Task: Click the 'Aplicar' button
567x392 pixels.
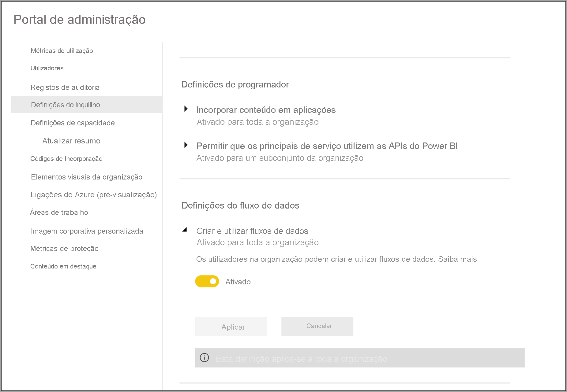Action: (231, 327)
